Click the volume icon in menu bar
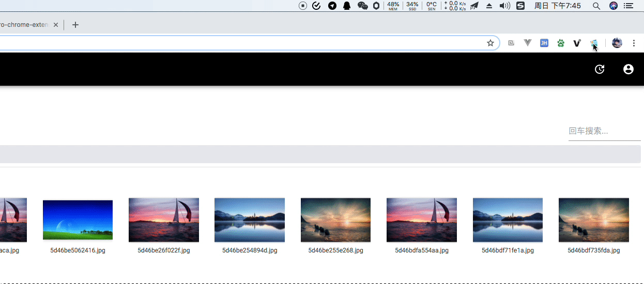The image size is (644, 284). point(505,6)
